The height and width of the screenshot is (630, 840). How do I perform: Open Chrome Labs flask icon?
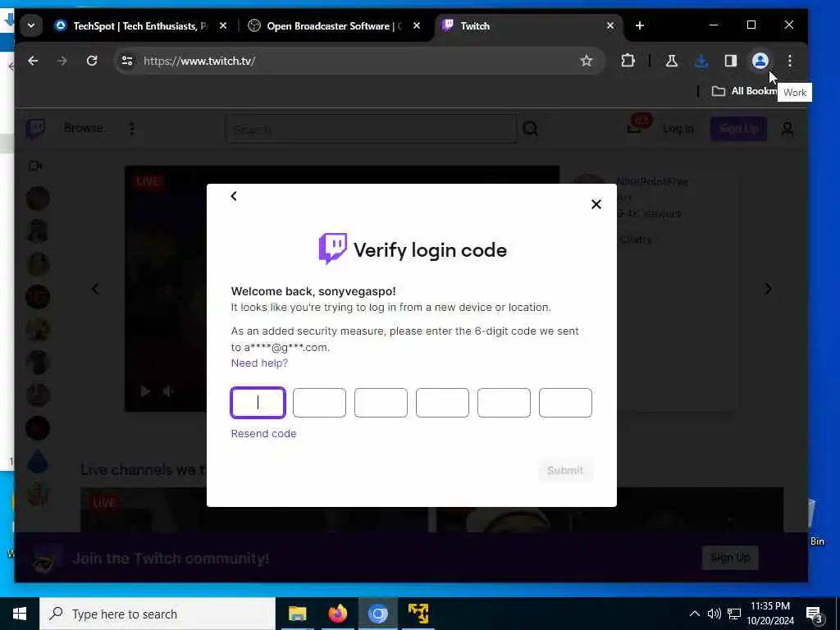pos(672,61)
